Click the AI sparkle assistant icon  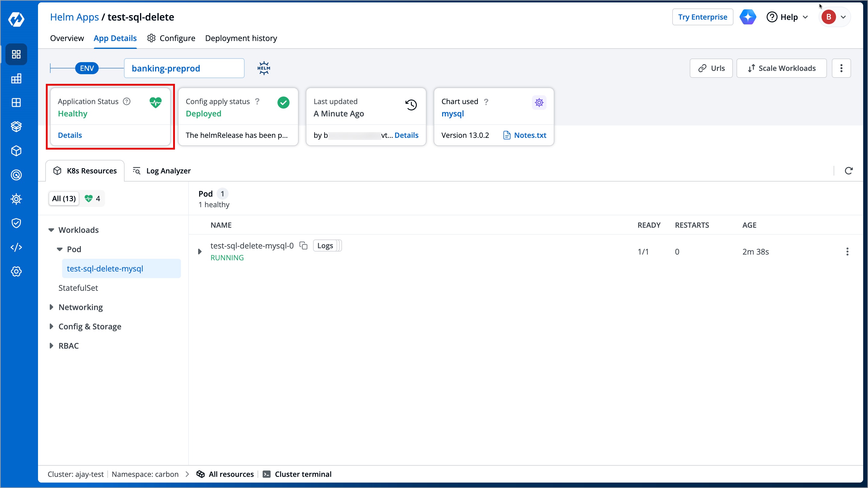[747, 17]
